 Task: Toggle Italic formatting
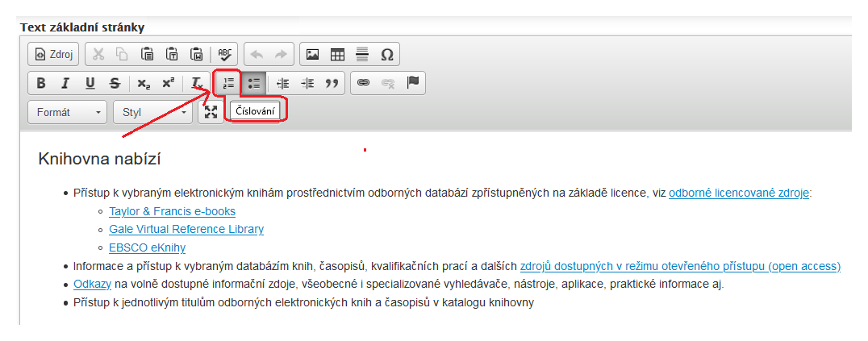[x=65, y=83]
